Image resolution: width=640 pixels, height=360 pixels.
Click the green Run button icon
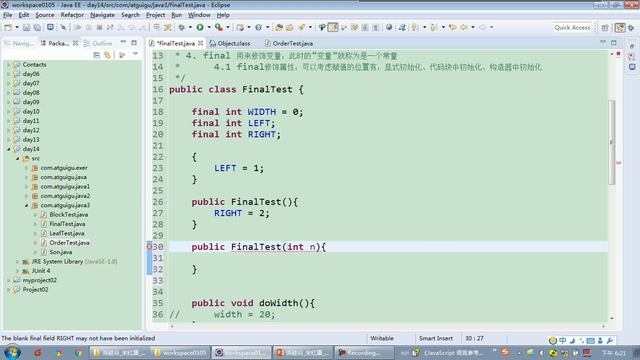200,27
